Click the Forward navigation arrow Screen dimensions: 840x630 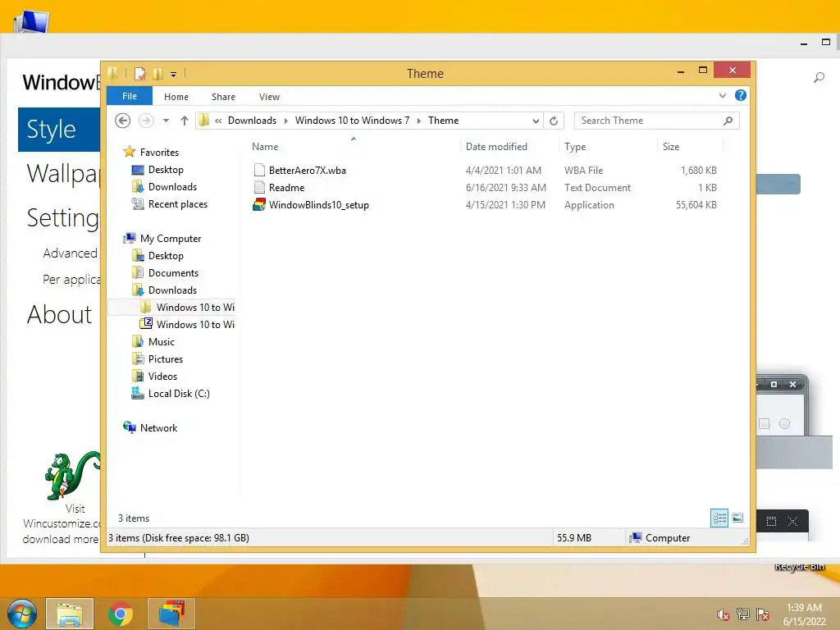pyautogui.click(x=146, y=121)
